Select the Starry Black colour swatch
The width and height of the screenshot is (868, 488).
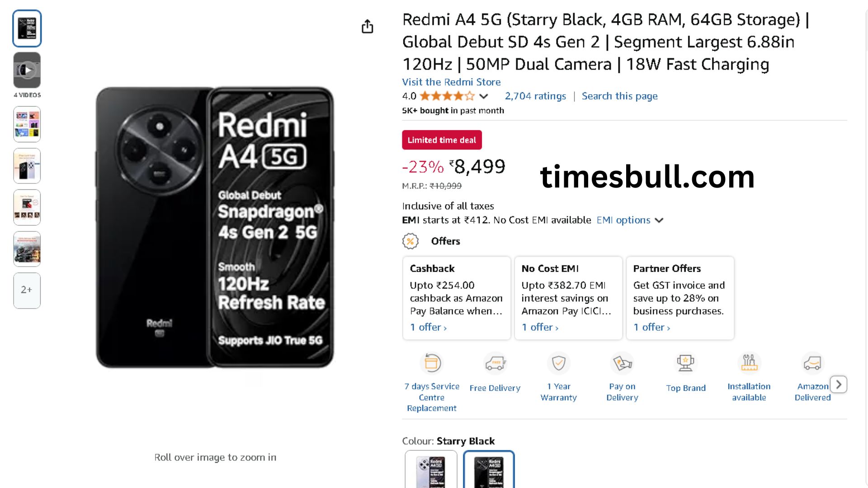click(x=489, y=470)
